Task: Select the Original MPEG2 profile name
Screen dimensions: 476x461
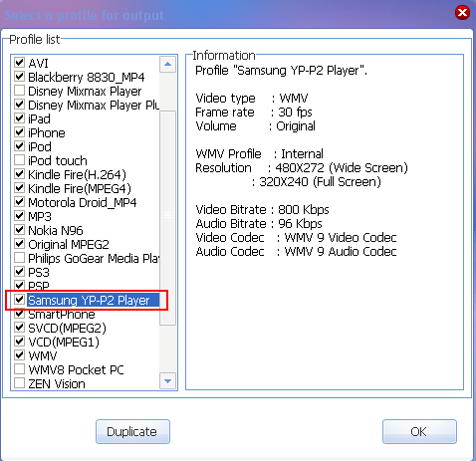Action: point(69,244)
